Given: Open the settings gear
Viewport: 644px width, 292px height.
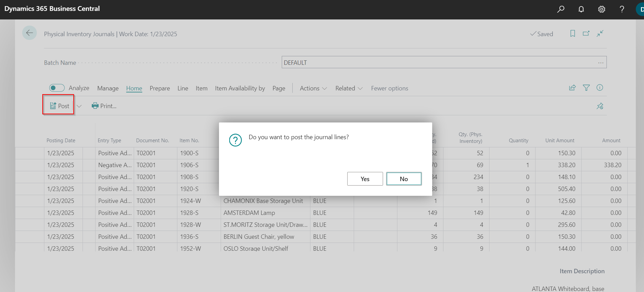Looking at the screenshot, I should [602, 9].
